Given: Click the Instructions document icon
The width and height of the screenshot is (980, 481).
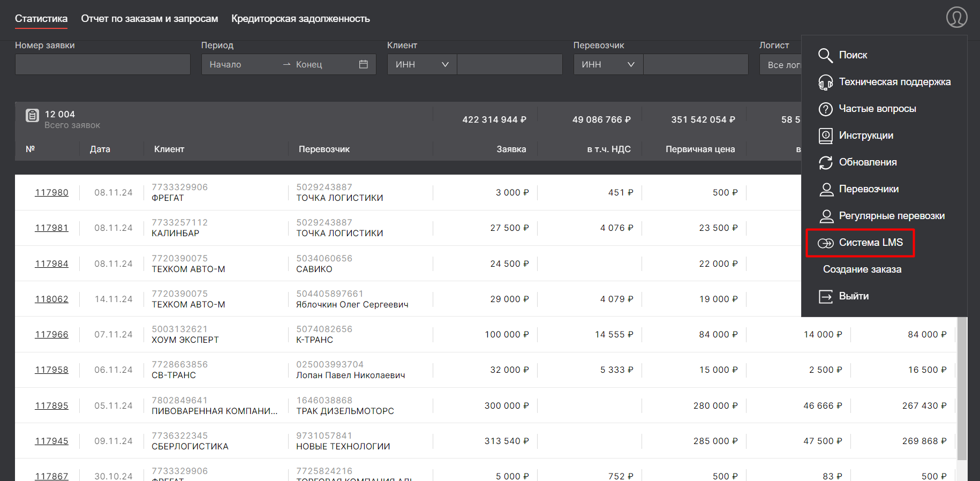Looking at the screenshot, I should click(825, 136).
